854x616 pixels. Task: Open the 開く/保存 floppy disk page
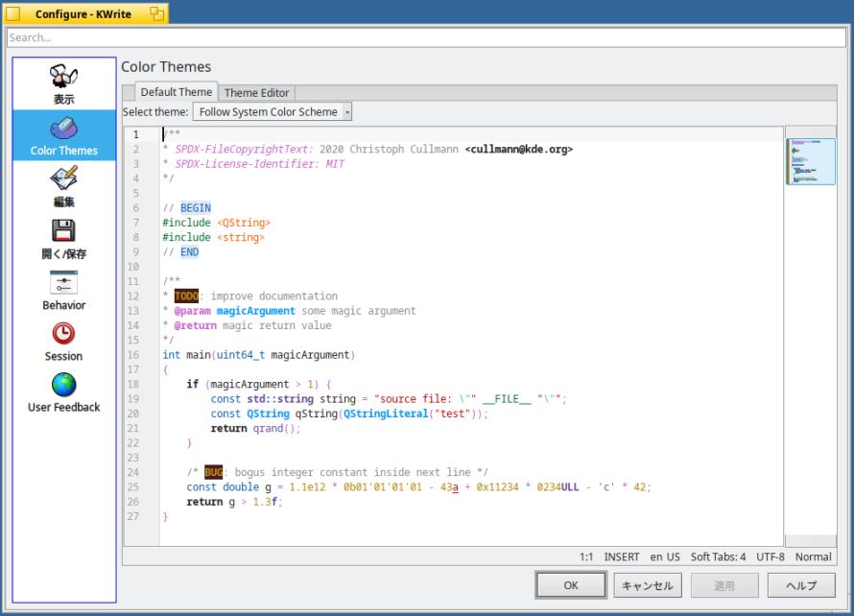point(63,239)
